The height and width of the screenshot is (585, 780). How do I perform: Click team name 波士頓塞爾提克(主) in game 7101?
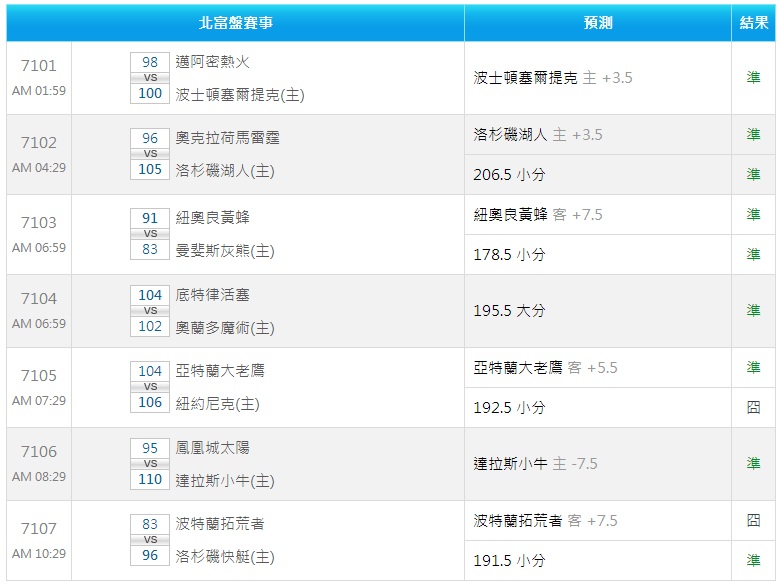[240, 95]
